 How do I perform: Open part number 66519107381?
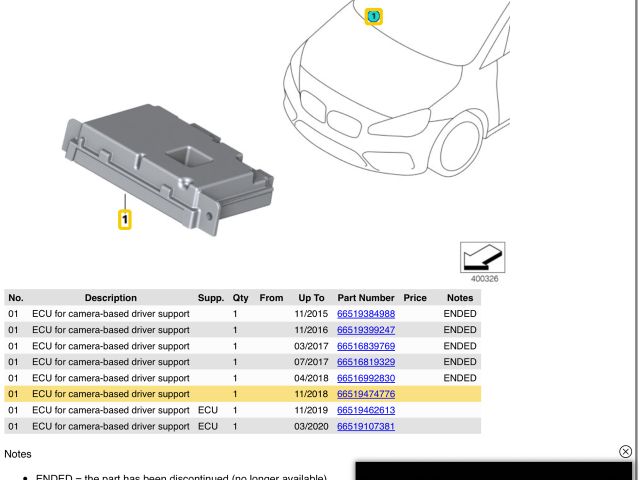[366, 426]
